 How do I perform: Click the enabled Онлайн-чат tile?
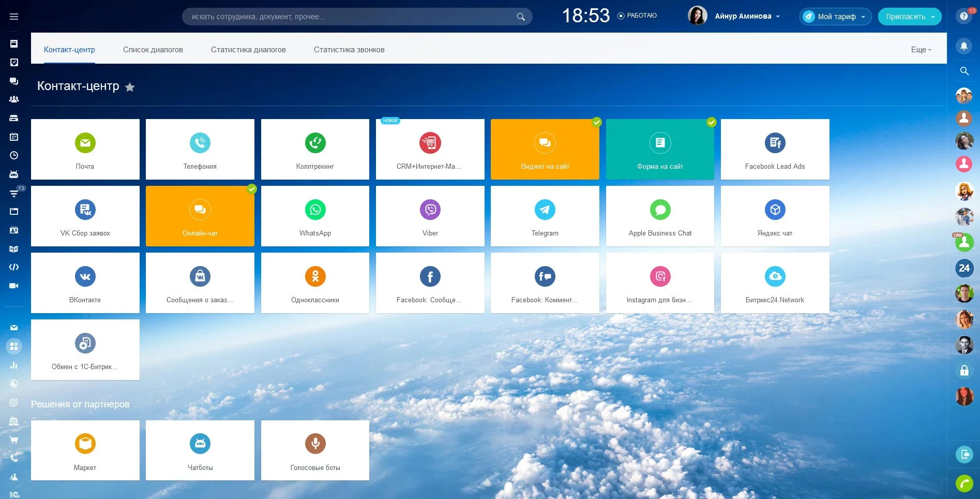200,216
